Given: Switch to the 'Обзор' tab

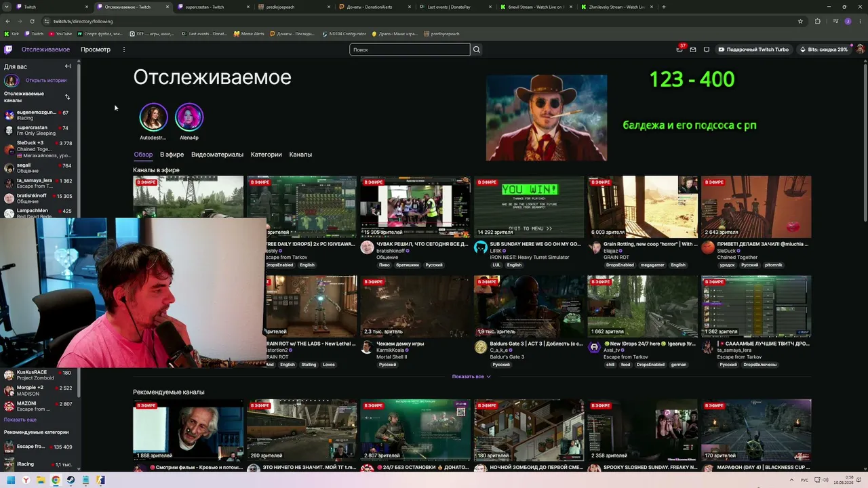Looking at the screenshot, I should (143, 155).
